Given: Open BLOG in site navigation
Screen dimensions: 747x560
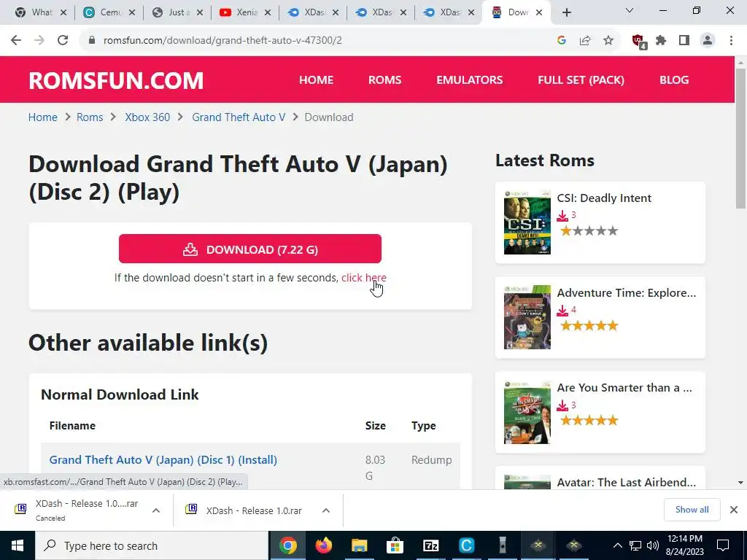Looking at the screenshot, I should [x=674, y=80].
